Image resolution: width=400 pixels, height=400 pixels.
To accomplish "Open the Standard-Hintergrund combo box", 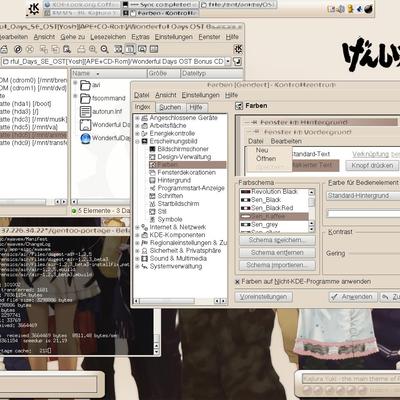I will coord(363,196).
